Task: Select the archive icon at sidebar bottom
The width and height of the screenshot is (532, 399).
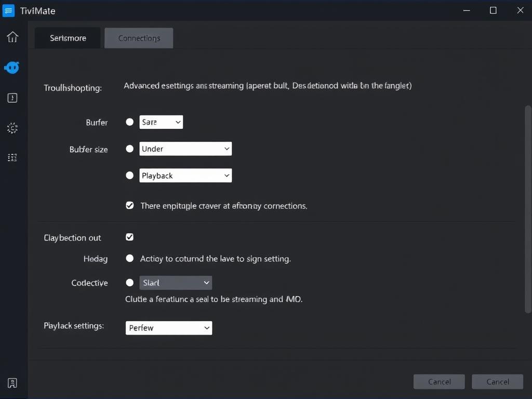Action: pyautogui.click(x=12, y=382)
